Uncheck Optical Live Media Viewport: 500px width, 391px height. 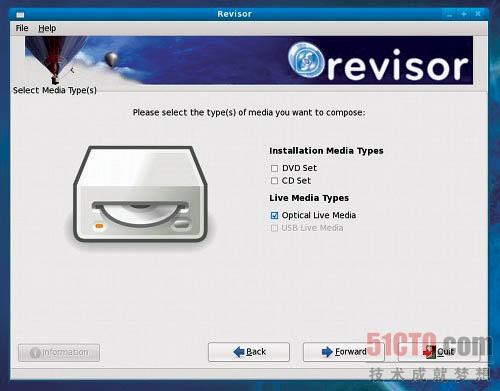(x=274, y=216)
